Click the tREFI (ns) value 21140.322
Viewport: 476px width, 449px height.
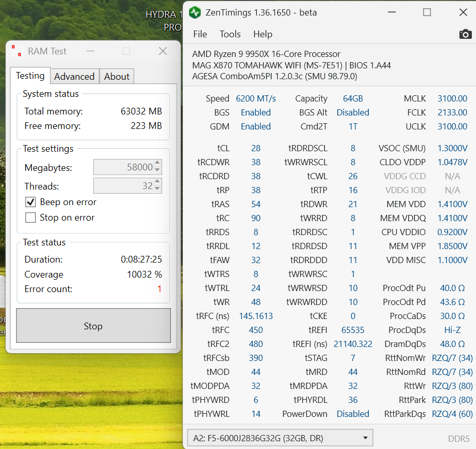[353, 344]
